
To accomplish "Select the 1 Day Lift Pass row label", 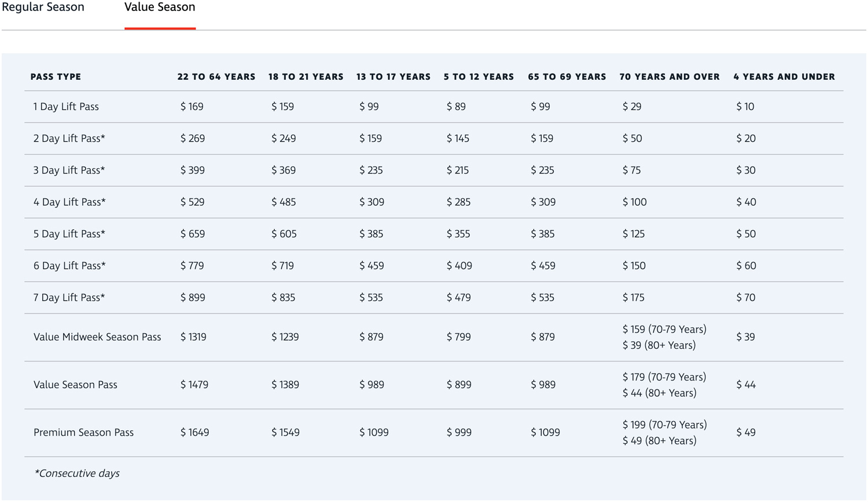I will [66, 107].
